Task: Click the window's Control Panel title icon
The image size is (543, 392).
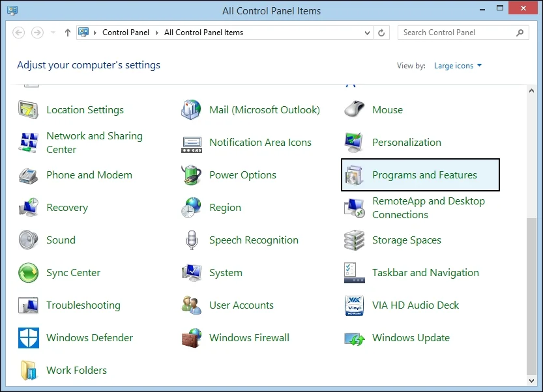Action: point(12,10)
